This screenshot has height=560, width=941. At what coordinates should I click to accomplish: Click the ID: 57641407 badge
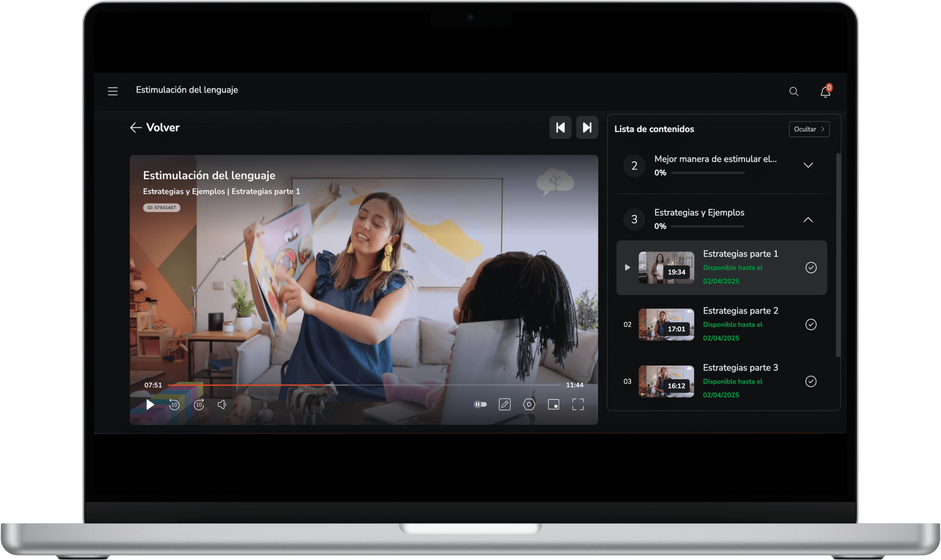click(162, 207)
